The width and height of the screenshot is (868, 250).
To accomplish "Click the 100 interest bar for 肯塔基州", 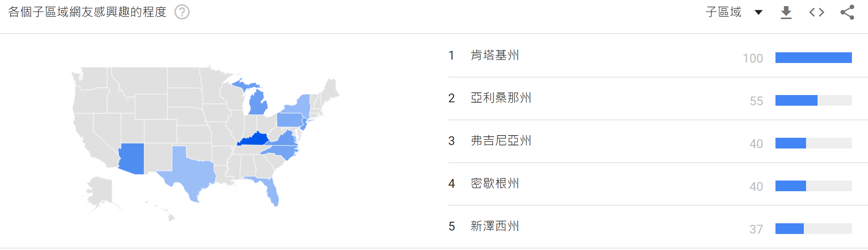I will (813, 58).
